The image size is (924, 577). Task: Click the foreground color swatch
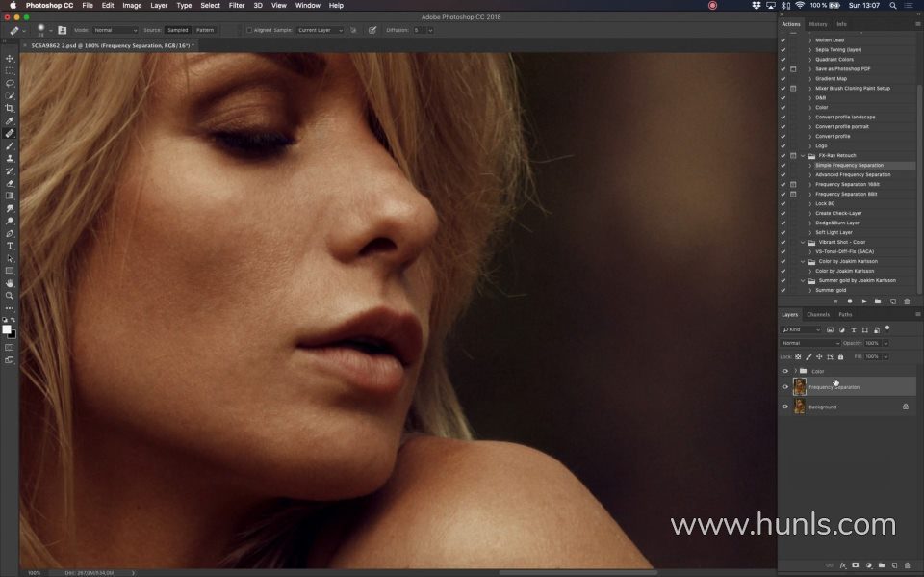(7, 329)
